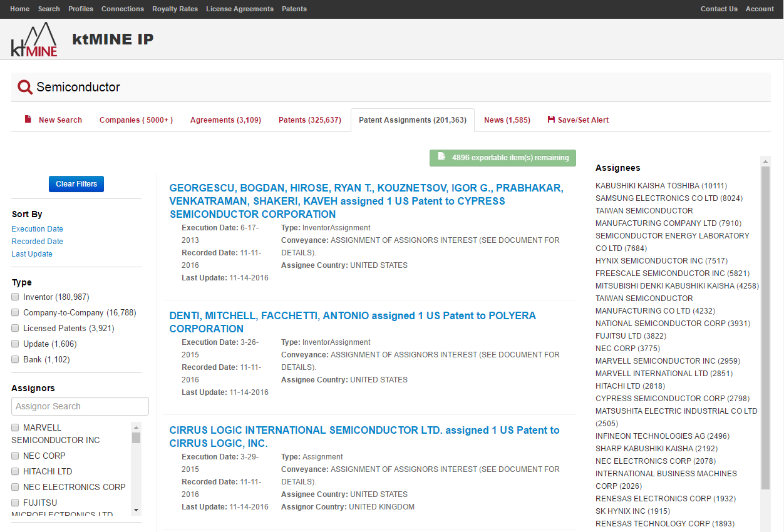The height and width of the screenshot is (532, 784).
Task: Check the Licensed Patents type filter
Action: [x=15, y=328]
